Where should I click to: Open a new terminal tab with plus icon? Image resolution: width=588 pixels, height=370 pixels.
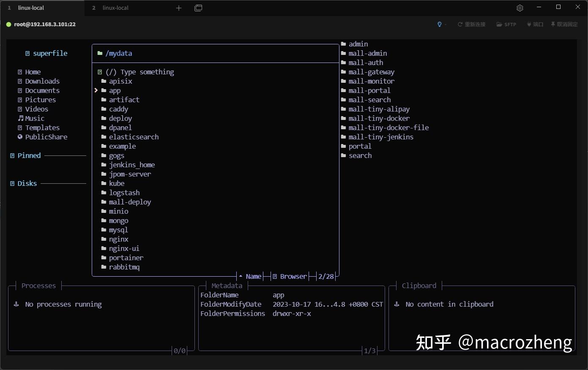[178, 8]
